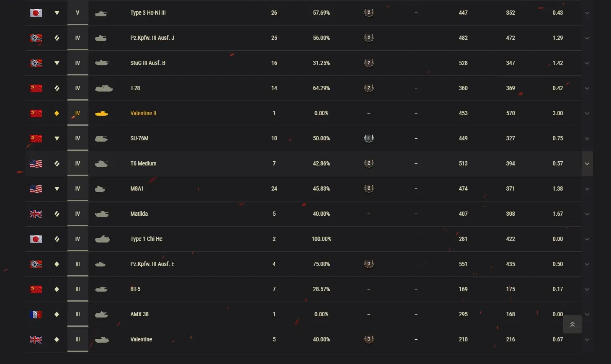Image resolution: width=611 pixels, height=364 pixels.
Task: Click the tank destroyer type icon for M8A1
Action: pos(57,189)
